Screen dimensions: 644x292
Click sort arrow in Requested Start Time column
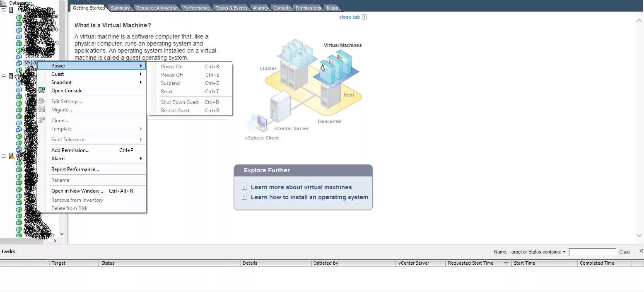point(506,263)
